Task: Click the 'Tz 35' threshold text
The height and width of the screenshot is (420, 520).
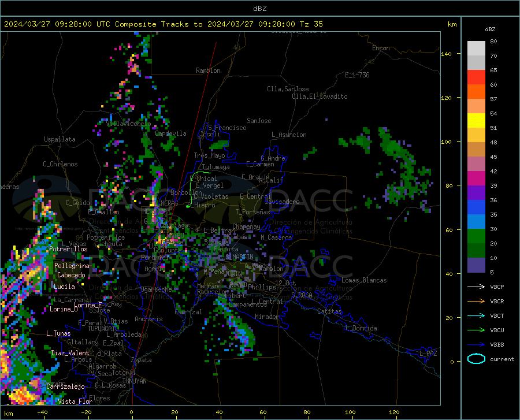Action: 311,24
